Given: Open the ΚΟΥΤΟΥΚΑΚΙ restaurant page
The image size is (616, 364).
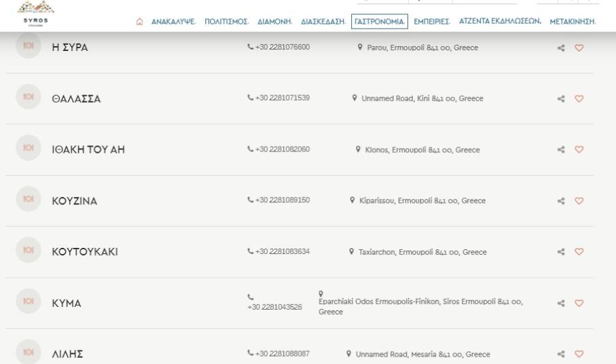Looking at the screenshot, I should coord(86,253).
